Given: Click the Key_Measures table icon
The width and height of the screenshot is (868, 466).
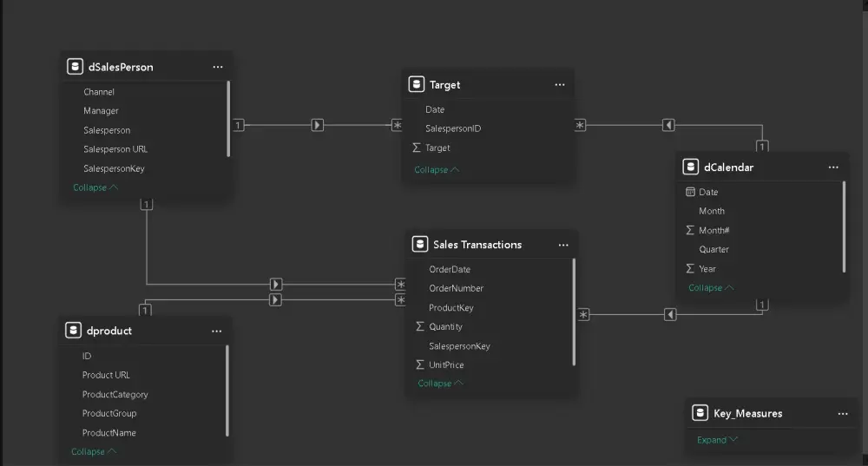Looking at the screenshot, I should [700, 413].
